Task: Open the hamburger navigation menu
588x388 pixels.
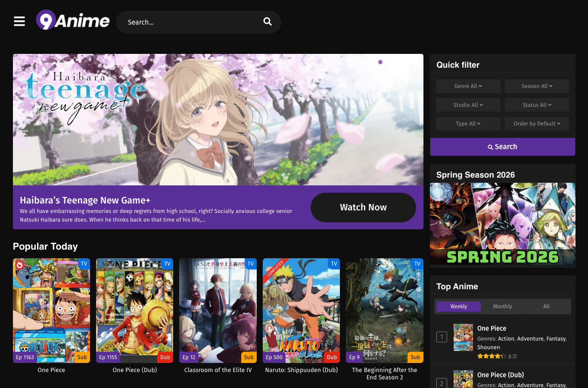Action: point(19,22)
